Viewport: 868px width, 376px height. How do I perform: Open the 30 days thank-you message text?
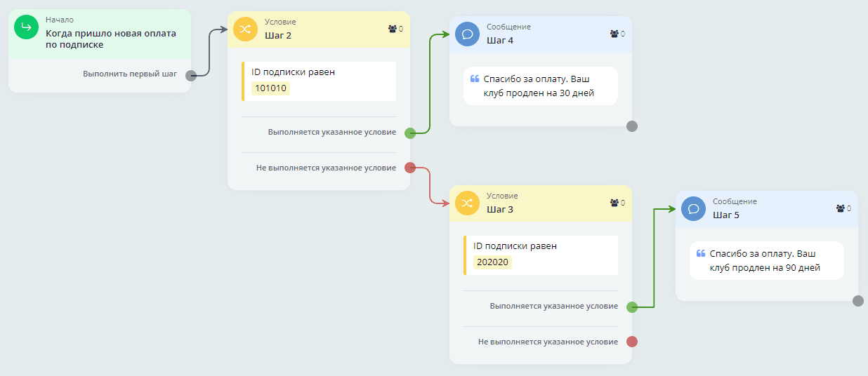tap(539, 86)
